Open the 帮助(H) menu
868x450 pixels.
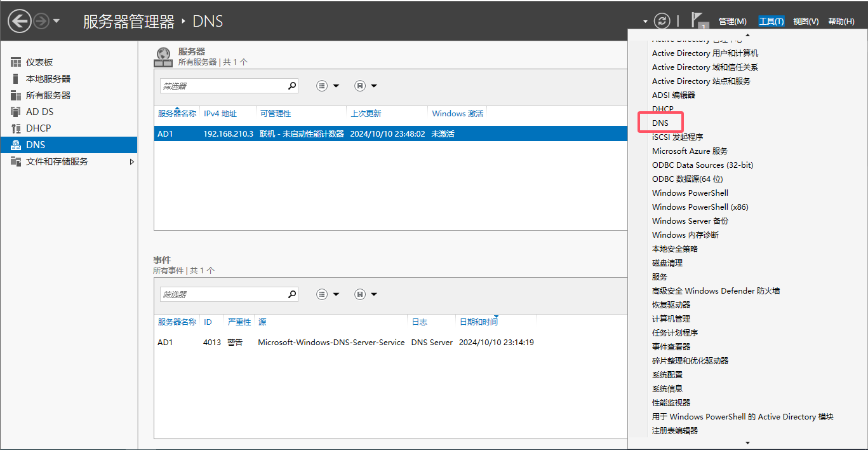[841, 22]
